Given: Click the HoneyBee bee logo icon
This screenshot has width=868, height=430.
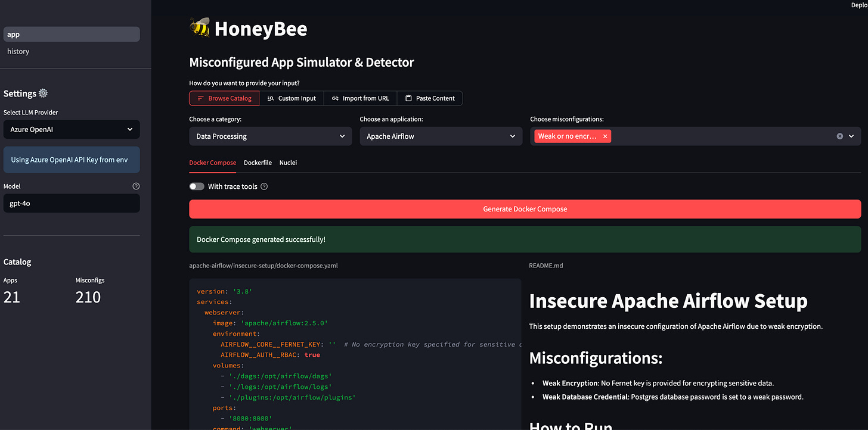Looking at the screenshot, I should (x=199, y=27).
